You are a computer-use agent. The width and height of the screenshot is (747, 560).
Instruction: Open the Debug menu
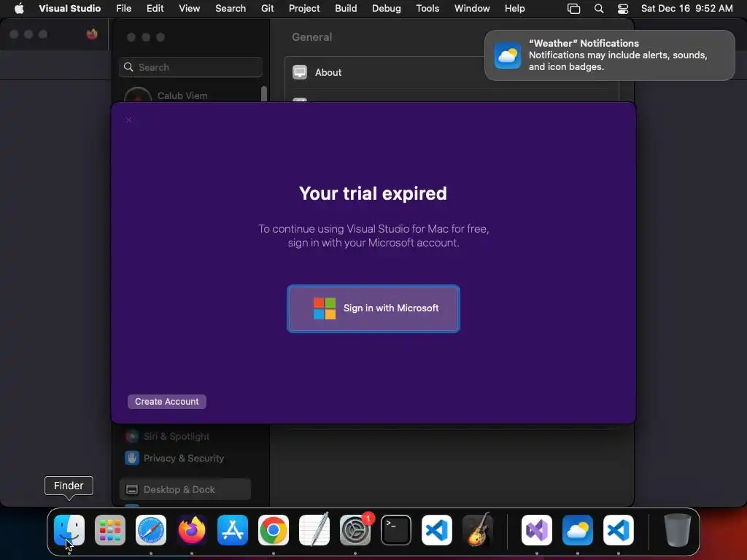pyautogui.click(x=387, y=8)
